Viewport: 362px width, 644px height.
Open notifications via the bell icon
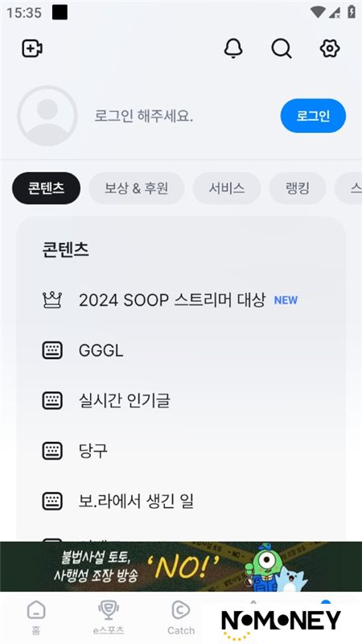233,48
